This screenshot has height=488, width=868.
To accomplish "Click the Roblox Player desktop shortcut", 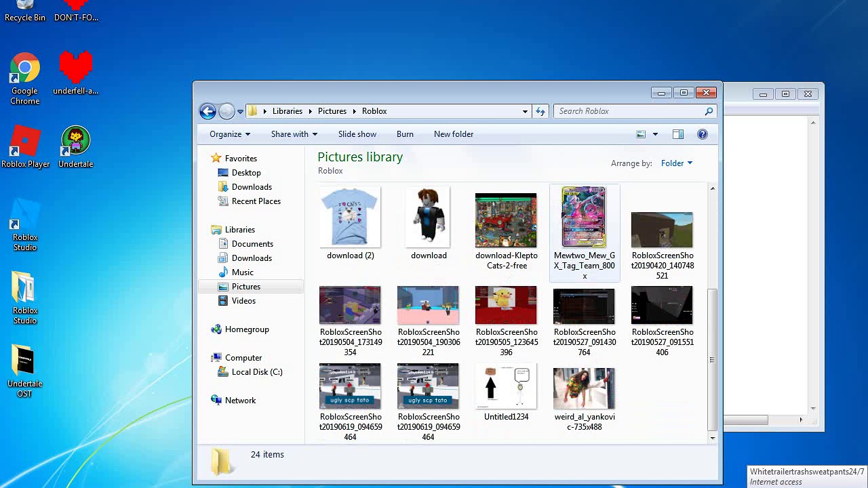I will (x=25, y=146).
